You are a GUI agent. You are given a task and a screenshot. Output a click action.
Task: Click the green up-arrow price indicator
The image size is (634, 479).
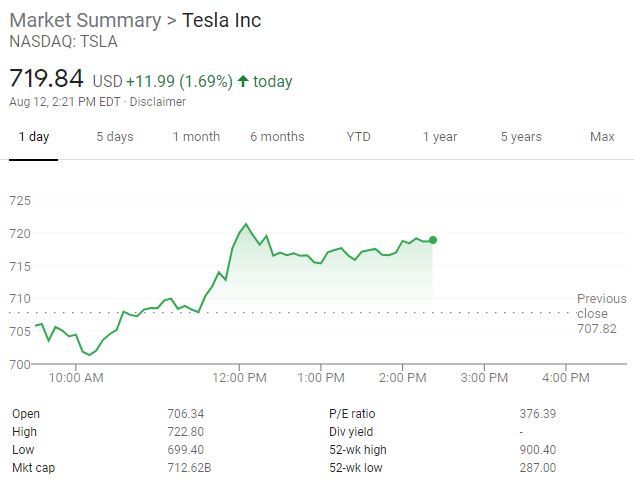point(243,81)
